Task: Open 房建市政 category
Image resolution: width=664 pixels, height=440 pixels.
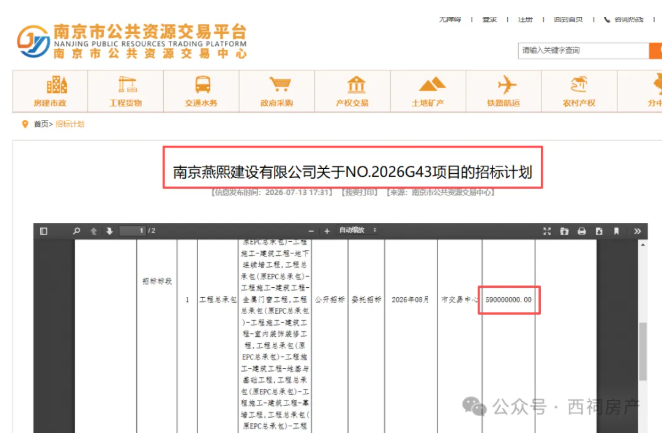Action: (50, 91)
